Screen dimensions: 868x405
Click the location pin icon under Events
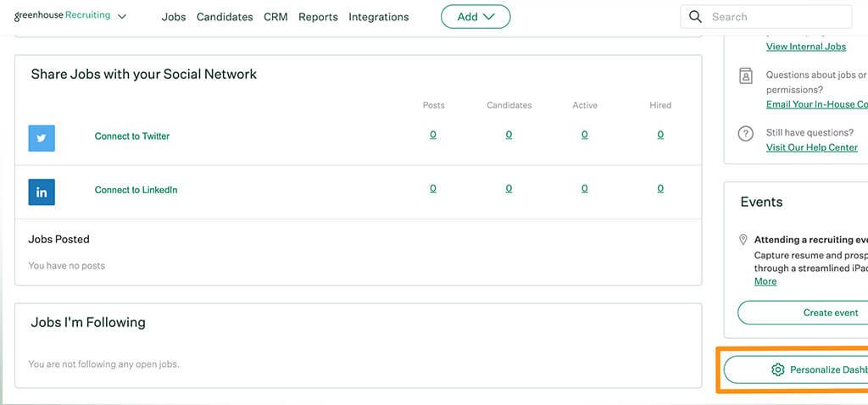tap(743, 240)
